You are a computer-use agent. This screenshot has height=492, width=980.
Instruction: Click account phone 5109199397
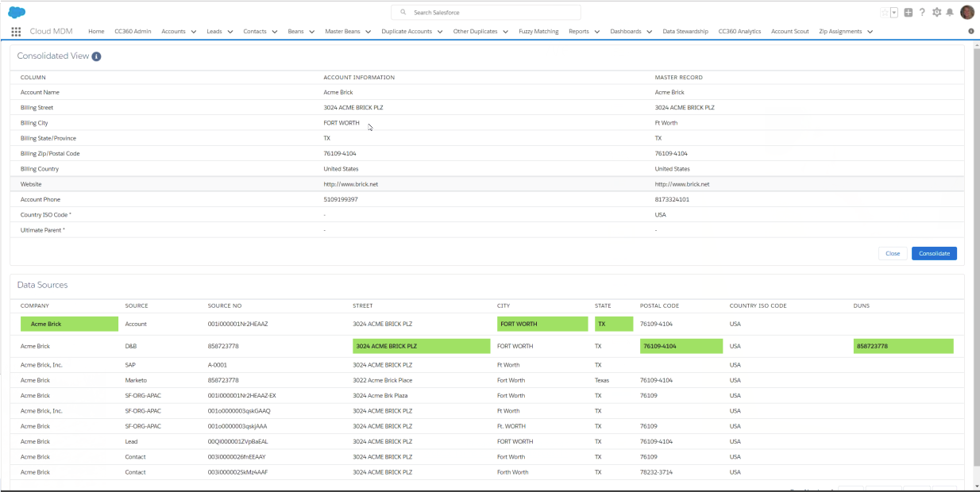pyautogui.click(x=341, y=199)
